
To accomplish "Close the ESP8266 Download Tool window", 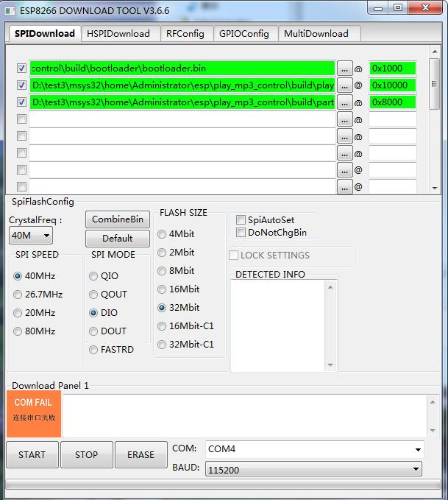I will click(425, 7).
